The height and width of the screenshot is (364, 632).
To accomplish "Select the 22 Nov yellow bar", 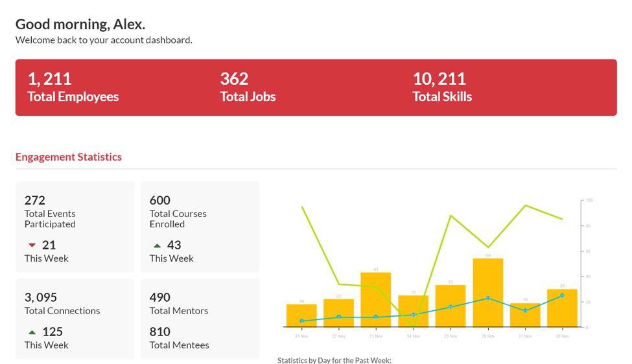I will pos(338,313).
